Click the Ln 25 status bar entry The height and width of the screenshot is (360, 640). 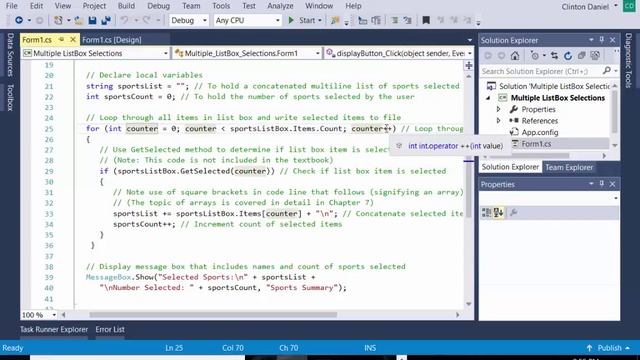(x=174, y=348)
